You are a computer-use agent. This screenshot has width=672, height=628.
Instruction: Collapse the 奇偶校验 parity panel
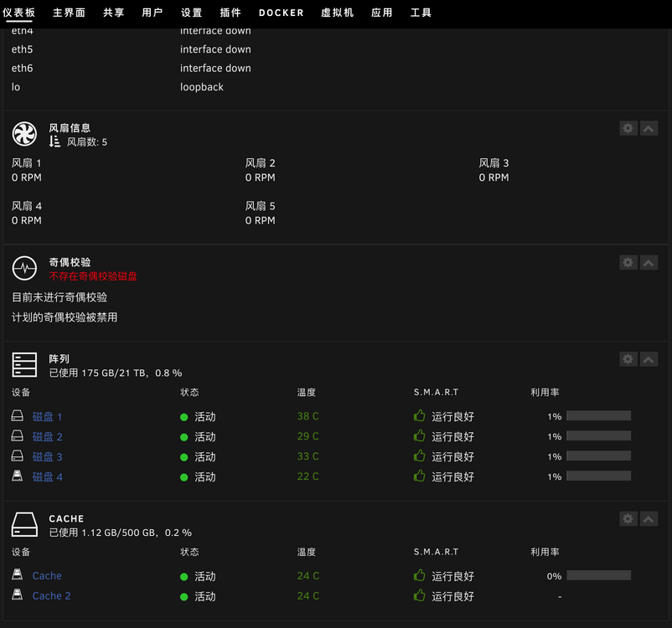(649, 263)
